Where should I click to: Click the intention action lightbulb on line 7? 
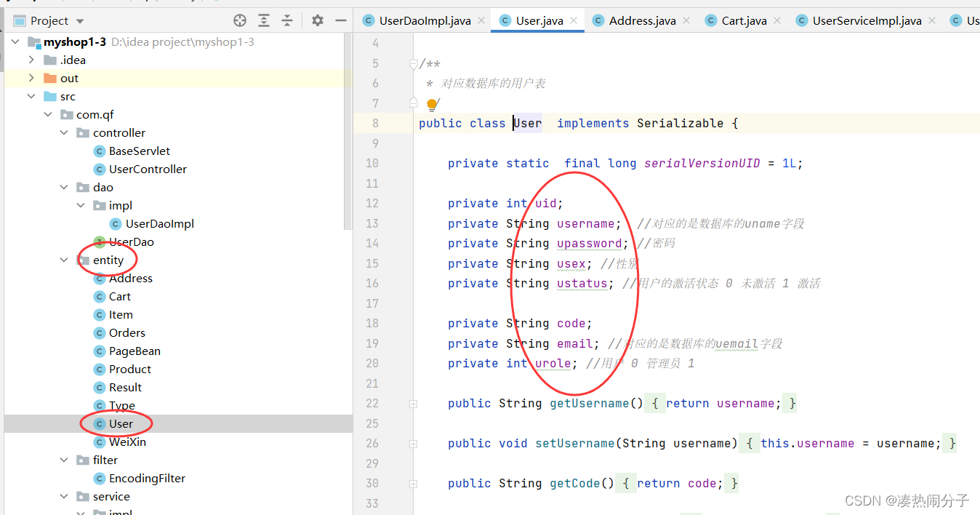pyautogui.click(x=433, y=104)
